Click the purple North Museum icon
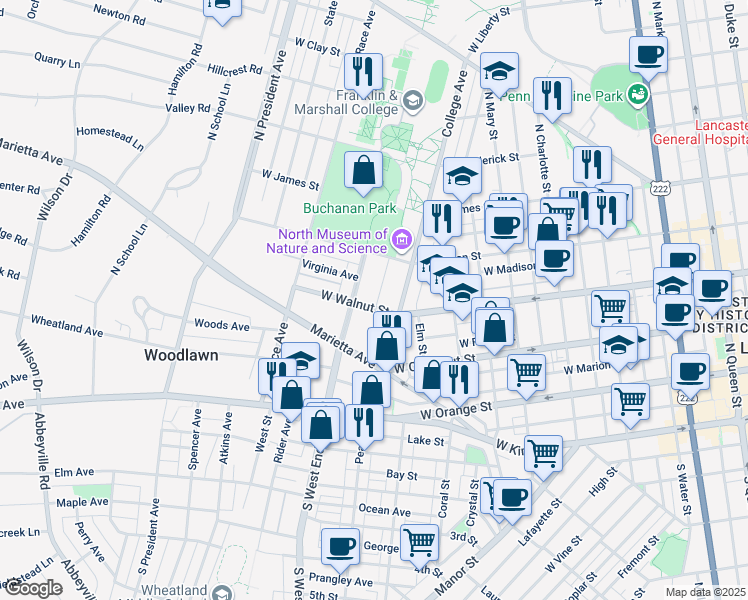The width and height of the screenshot is (748, 600). [x=401, y=238]
